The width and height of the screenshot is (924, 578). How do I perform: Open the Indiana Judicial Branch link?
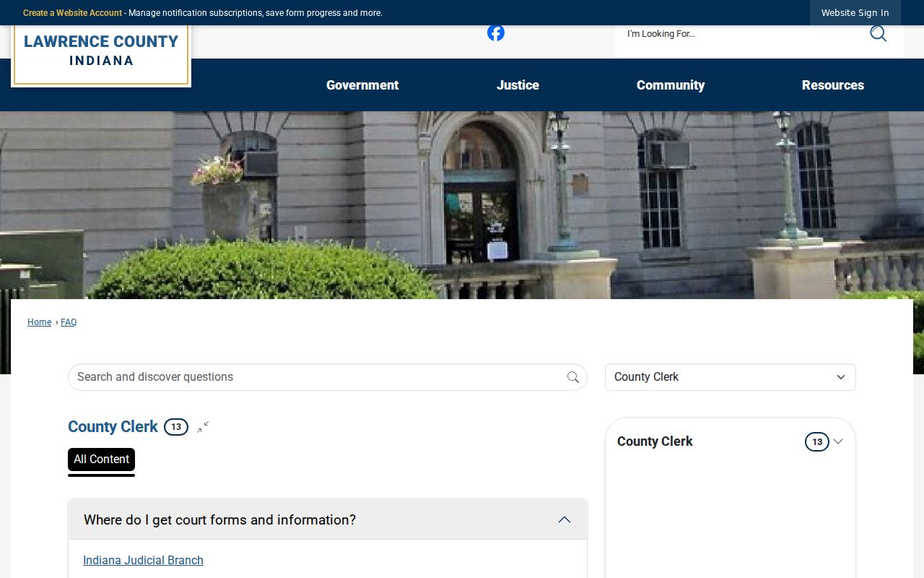pos(143,561)
